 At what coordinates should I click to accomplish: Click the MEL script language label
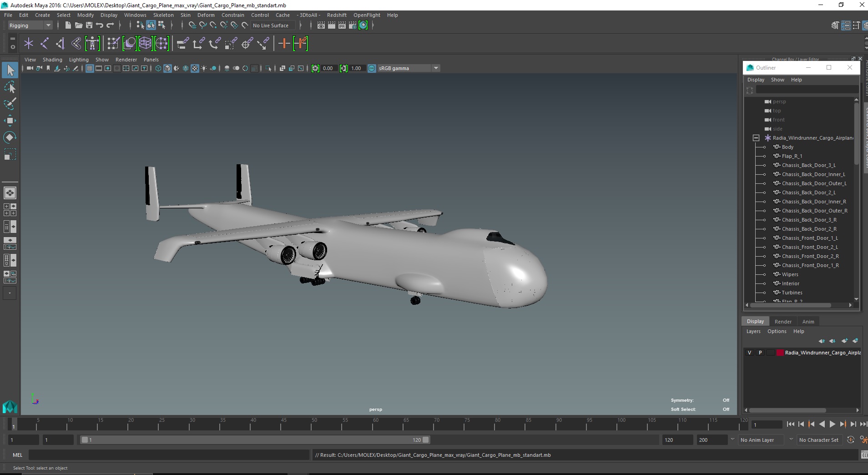17,455
